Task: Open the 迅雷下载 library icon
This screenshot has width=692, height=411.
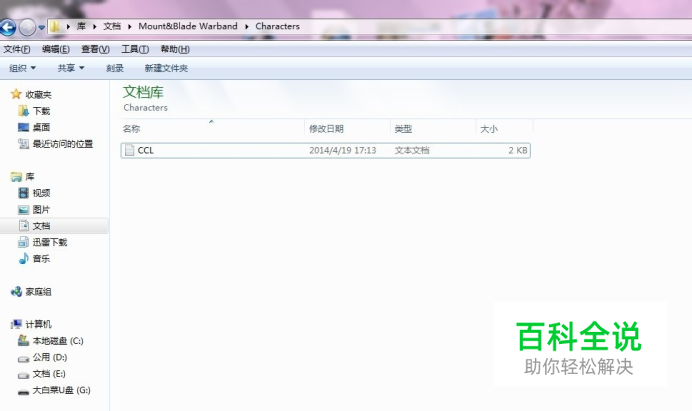Action: point(23,242)
